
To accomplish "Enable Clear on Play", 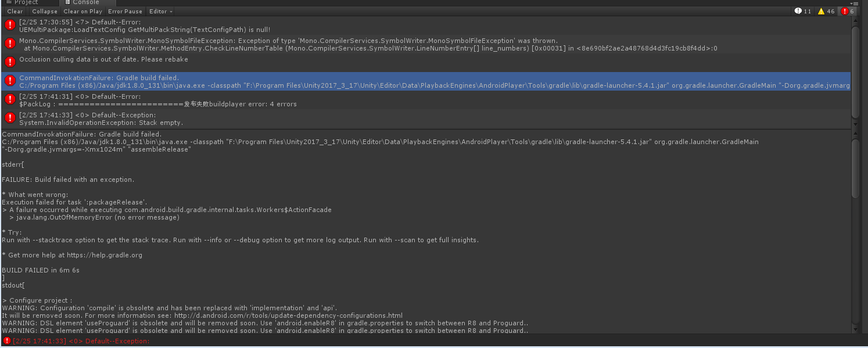I will [83, 11].
